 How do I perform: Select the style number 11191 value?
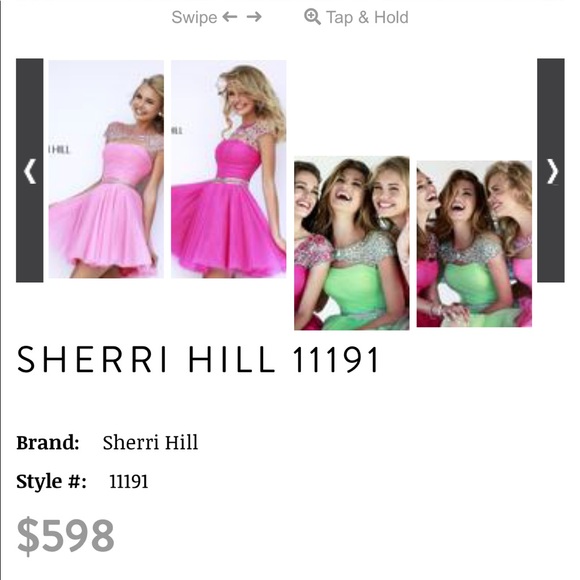click(129, 482)
